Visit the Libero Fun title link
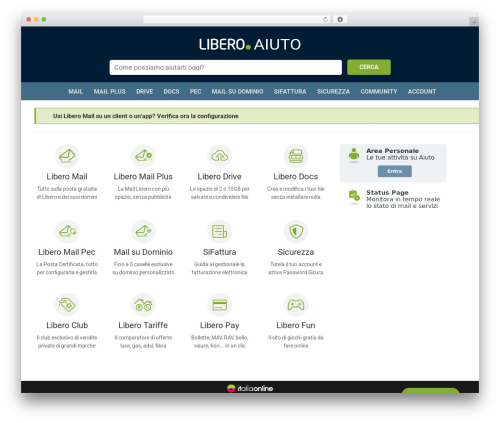This screenshot has height=423, width=500. point(296,325)
